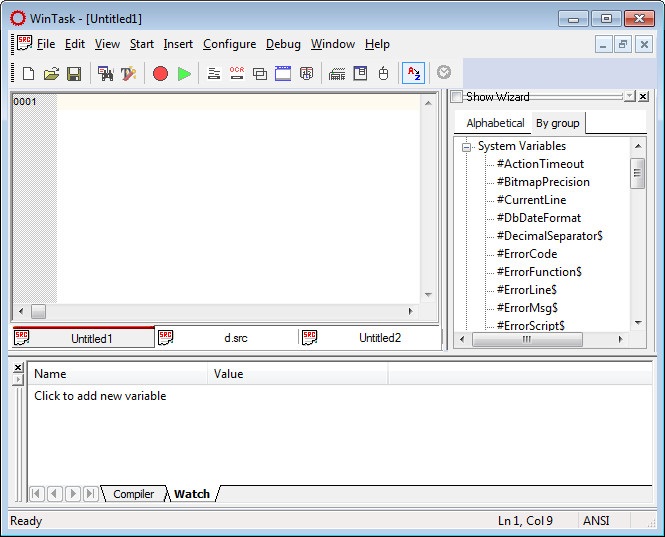Go to last output tab with scroll button
This screenshot has height=537, width=665.
point(90,494)
